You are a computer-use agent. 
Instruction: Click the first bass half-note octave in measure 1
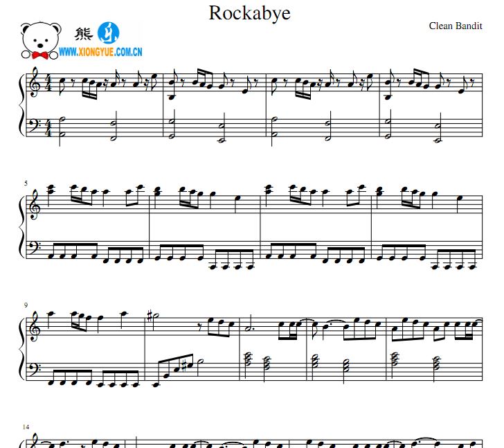tap(60, 127)
